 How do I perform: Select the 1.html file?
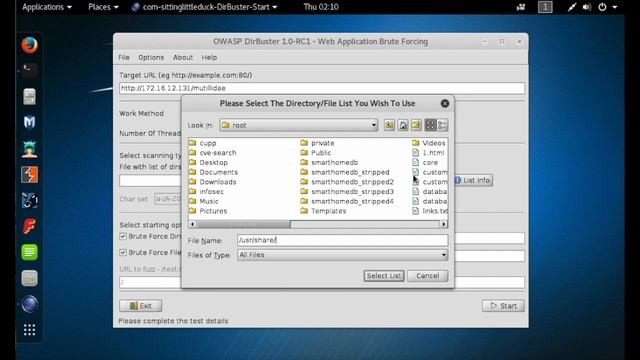428,153
